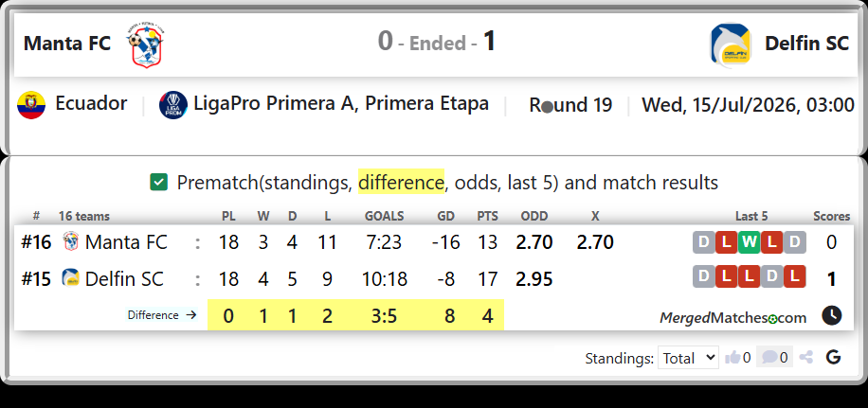Click the thumbs-up like icon
Viewport: 868px width, 408px height.
732,357
